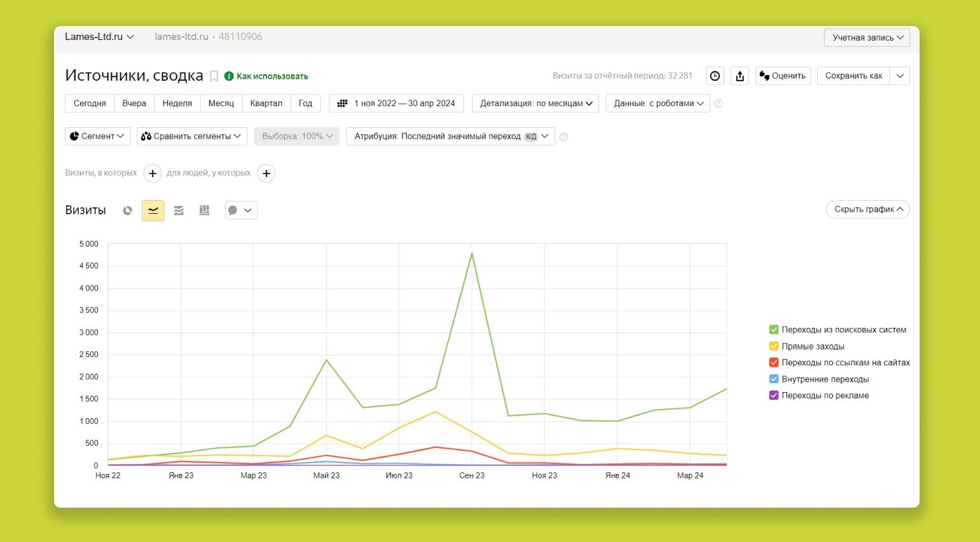980x542 pixels.
Task: Expand Атрибуция attribution model dropdown
Action: 450,137
